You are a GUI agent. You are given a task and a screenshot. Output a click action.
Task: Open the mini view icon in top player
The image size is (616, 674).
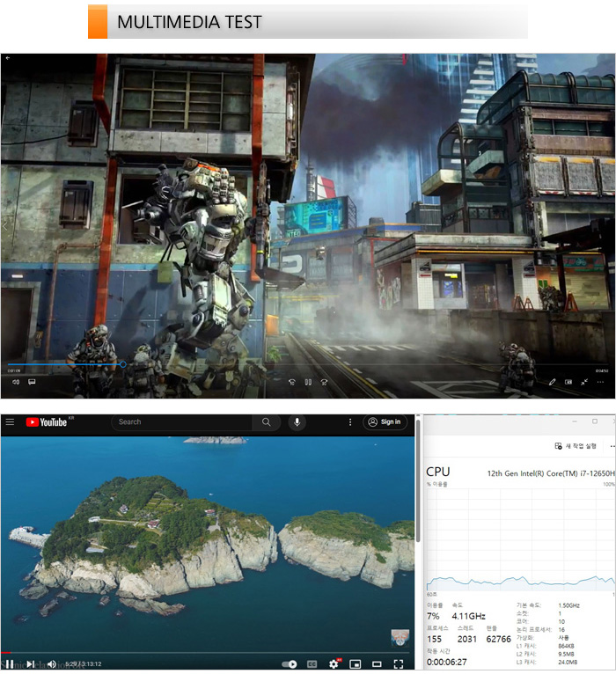pos(568,382)
